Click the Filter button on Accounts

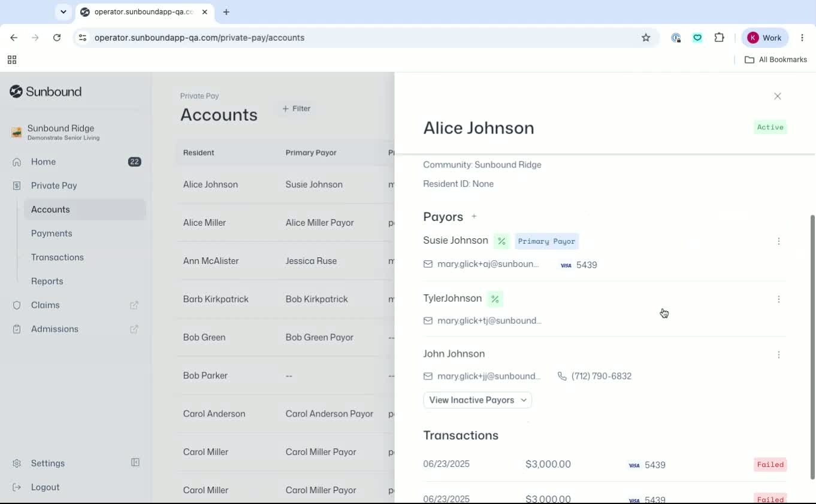tap(296, 108)
